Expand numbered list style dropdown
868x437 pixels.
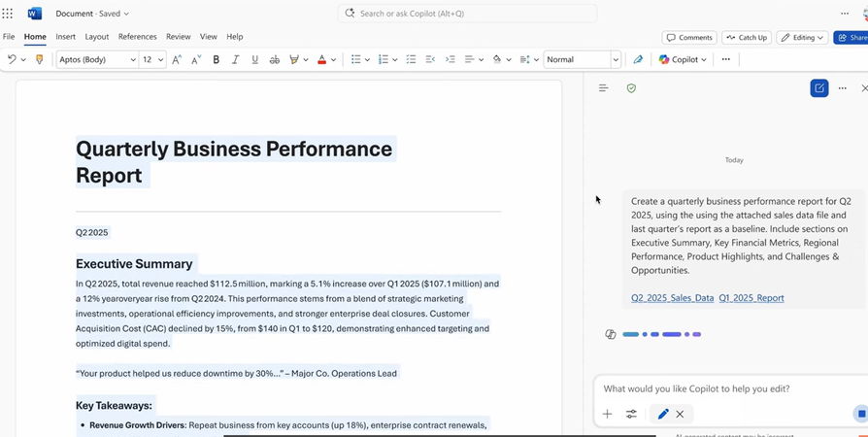click(x=395, y=60)
